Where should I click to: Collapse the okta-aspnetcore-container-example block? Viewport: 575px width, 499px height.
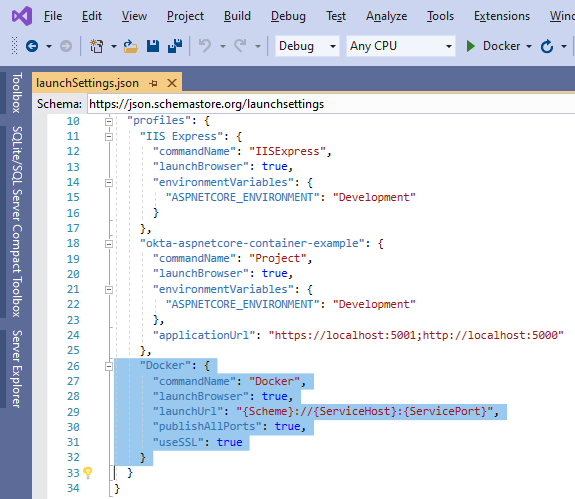tap(109, 244)
